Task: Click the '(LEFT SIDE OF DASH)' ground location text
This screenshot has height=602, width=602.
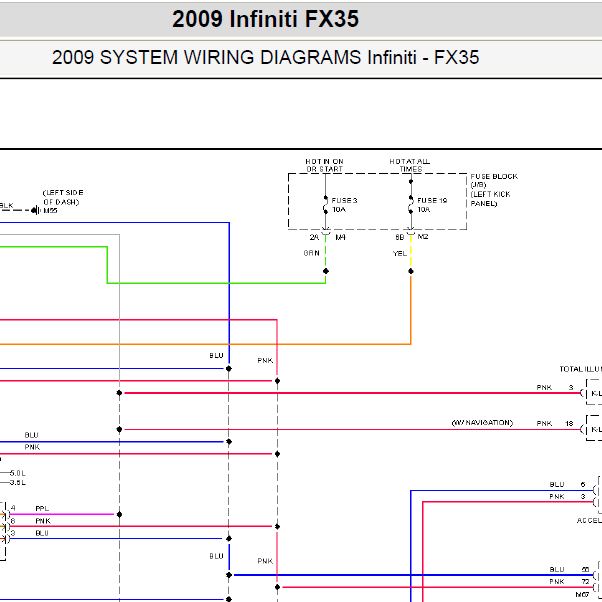Action: (x=62, y=197)
